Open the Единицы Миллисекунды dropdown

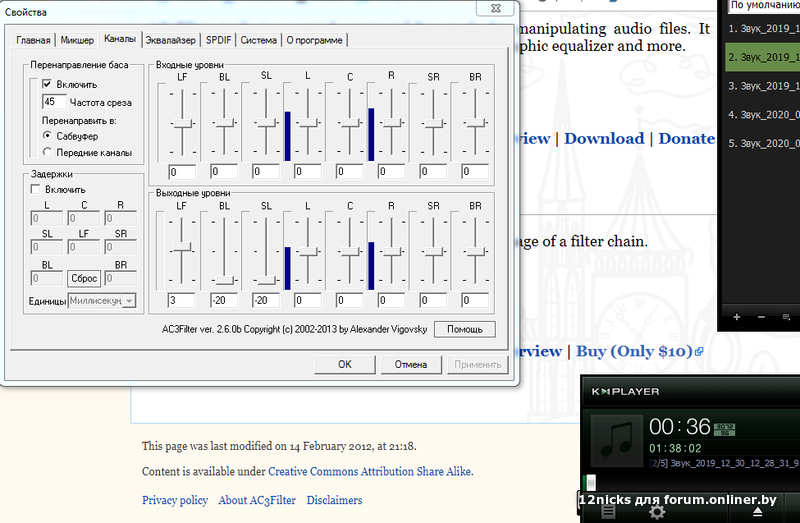[102, 301]
